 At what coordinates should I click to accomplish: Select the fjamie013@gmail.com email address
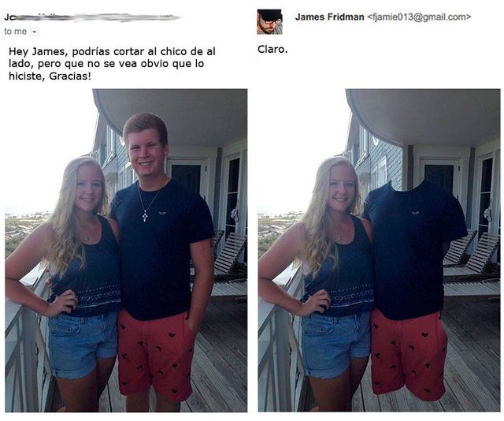coord(419,17)
